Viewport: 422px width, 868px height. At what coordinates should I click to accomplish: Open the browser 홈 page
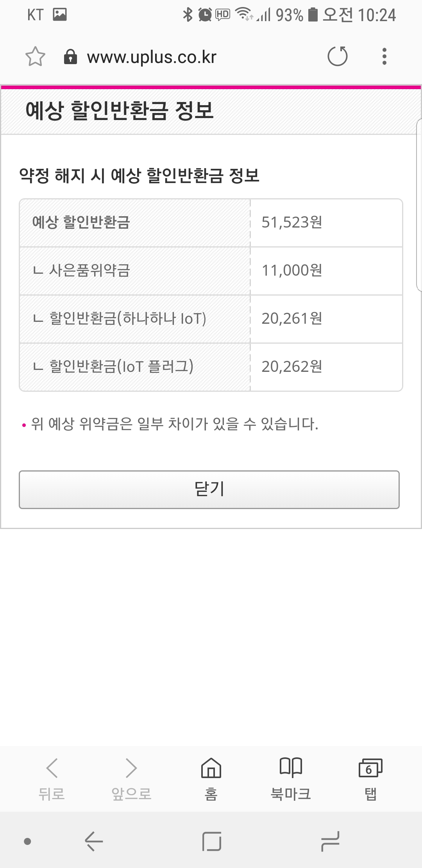tap(211, 778)
